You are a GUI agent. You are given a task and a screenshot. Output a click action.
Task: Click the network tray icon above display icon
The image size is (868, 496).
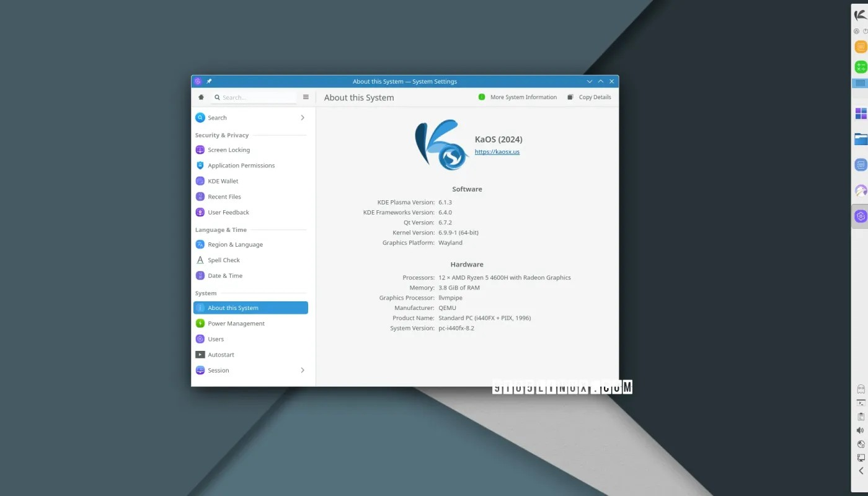pos(861,444)
